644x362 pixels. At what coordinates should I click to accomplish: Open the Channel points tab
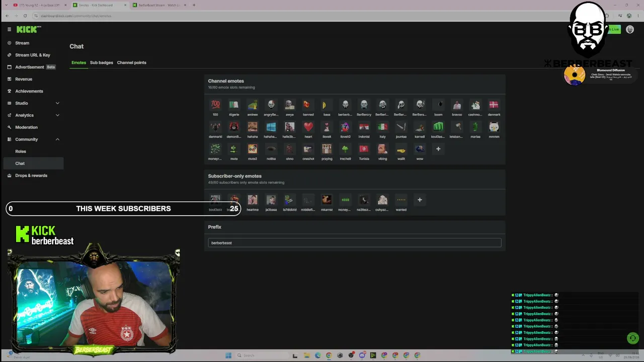(132, 63)
